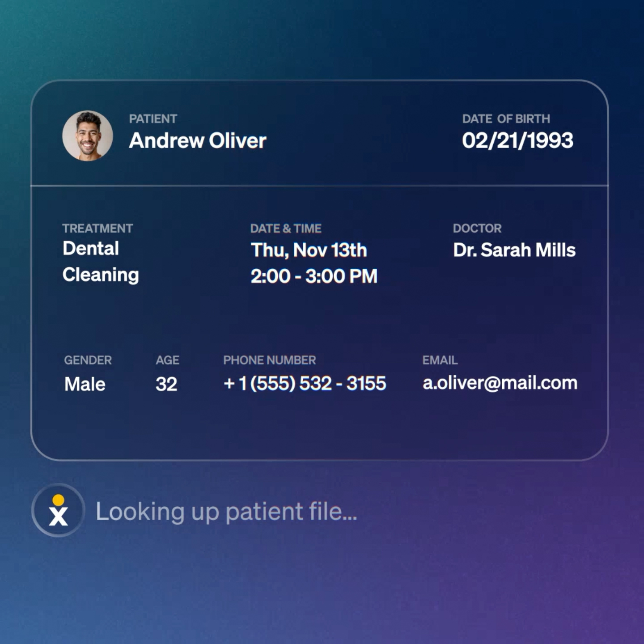Click the DOCTOR field label

[x=477, y=229]
